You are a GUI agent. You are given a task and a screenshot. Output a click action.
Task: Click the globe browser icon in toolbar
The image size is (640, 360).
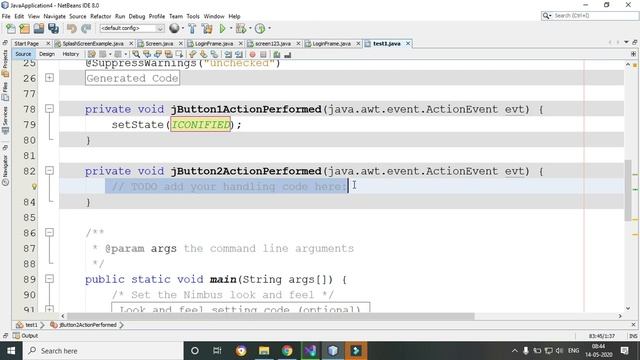coord(174,28)
